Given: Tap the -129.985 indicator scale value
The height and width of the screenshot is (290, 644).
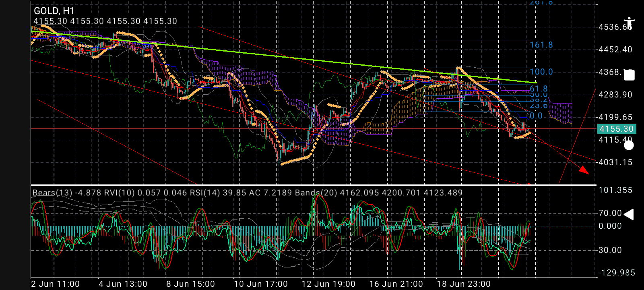Looking at the screenshot, I should [617, 273].
